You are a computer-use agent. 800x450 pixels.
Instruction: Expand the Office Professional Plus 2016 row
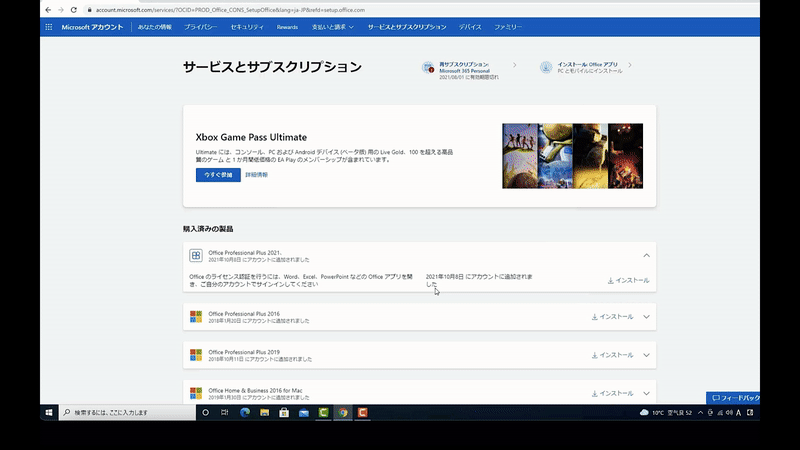(x=646, y=317)
